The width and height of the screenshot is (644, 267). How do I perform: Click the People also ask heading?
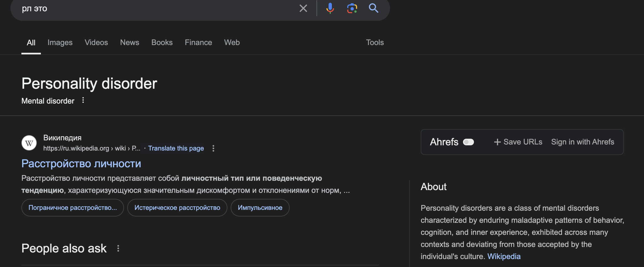click(x=64, y=249)
